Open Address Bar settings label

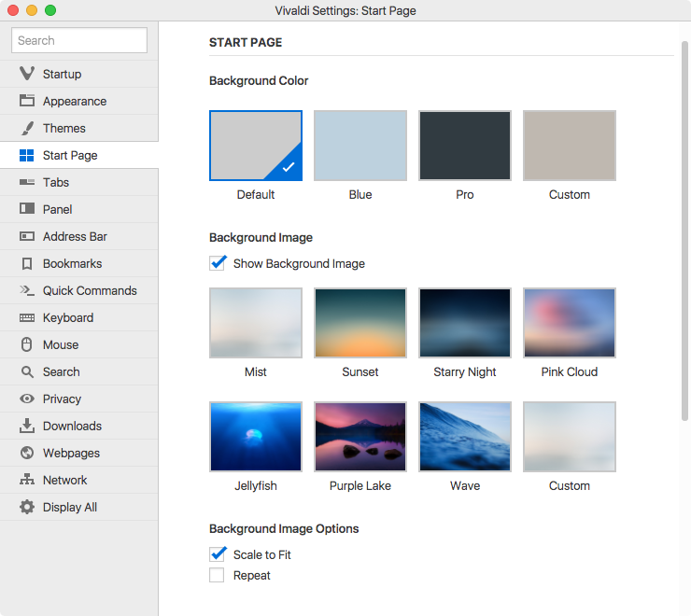click(x=75, y=237)
